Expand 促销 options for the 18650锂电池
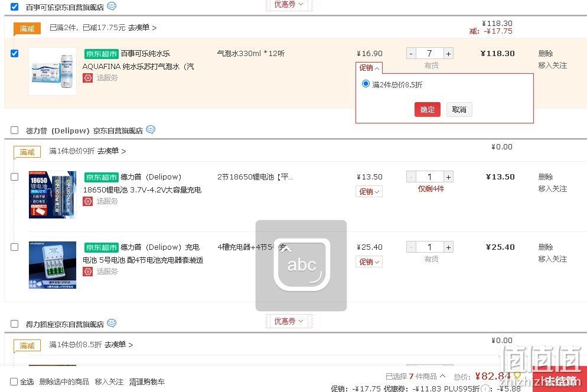This screenshot has height=392, width=587. tap(369, 192)
